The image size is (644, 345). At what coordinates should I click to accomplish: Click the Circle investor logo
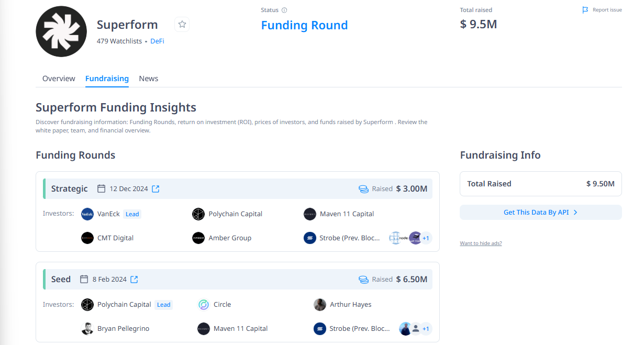tap(204, 305)
